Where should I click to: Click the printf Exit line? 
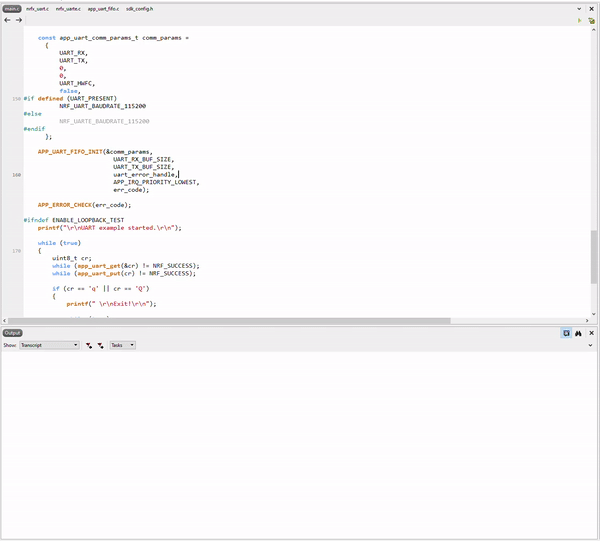click(111, 304)
